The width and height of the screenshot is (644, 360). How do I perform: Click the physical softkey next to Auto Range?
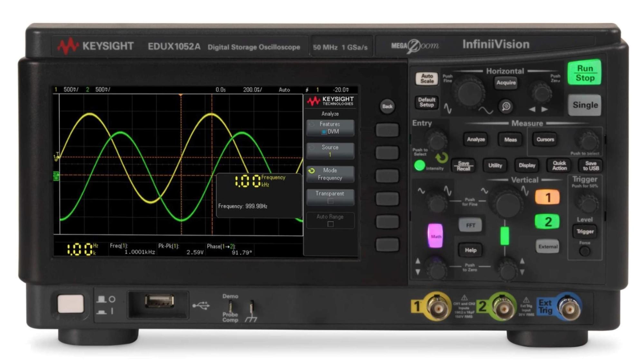pos(387,222)
